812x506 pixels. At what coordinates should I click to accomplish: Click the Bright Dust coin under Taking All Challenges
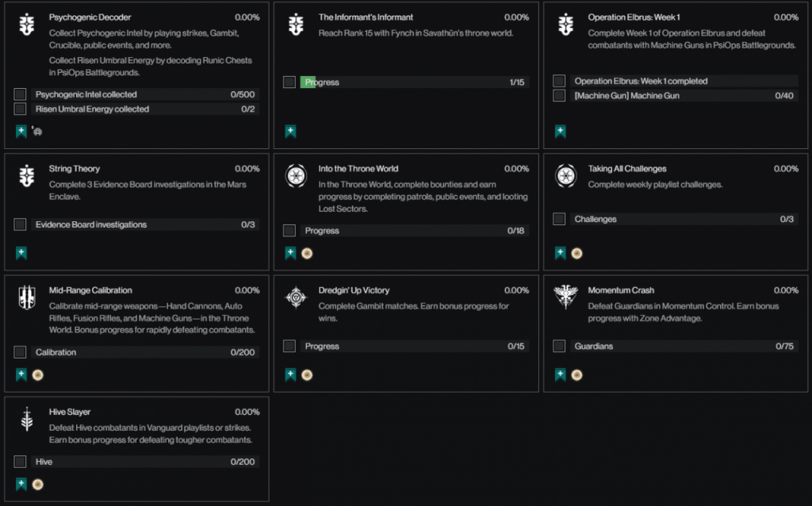click(x=576, y=254)
